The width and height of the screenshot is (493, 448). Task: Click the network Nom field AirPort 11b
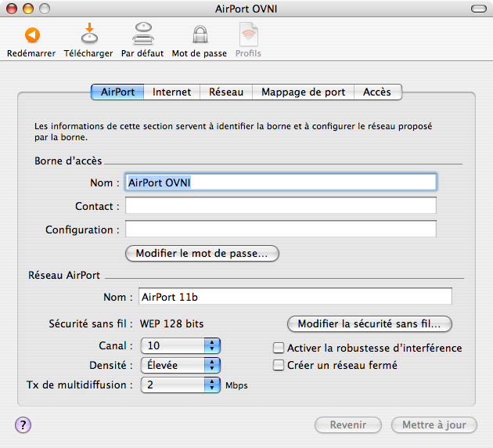[295, 296]
